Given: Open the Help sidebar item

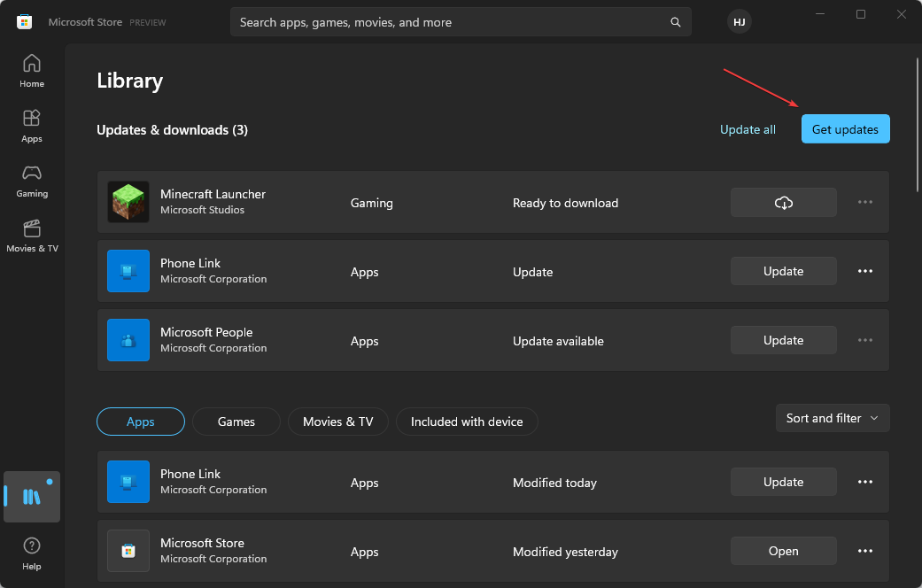Looking at the screenshot, I should (x=32, y=553).
